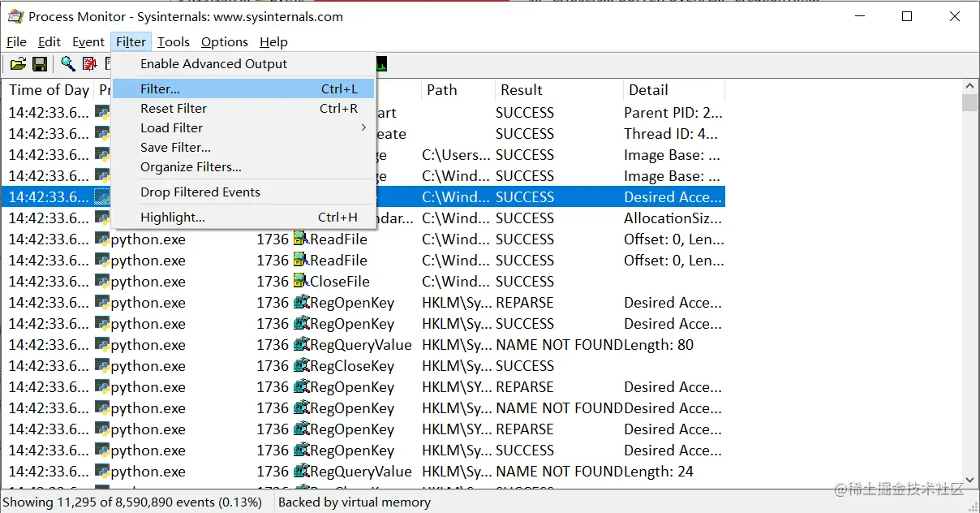Viewport: 980px width, 513px height.
Task: Open the Tools menu
Action: 174,42
